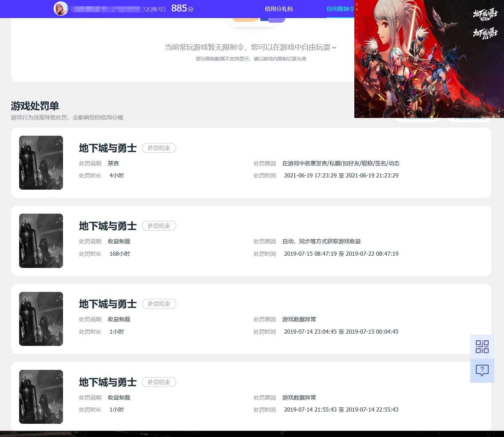Open game thumbnail on the 168小时 penalty card
Viewport: 504px width, 437px height.
pos(41,241)
